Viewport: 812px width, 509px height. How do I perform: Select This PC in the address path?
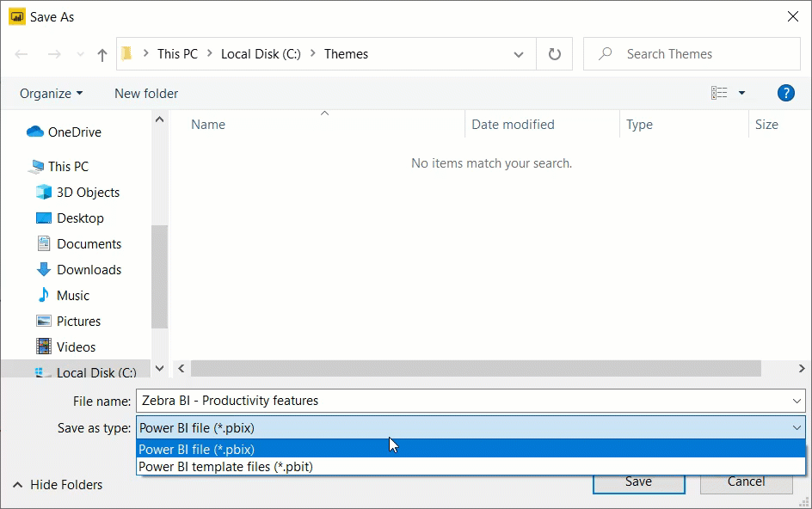(x=177, y=54)
